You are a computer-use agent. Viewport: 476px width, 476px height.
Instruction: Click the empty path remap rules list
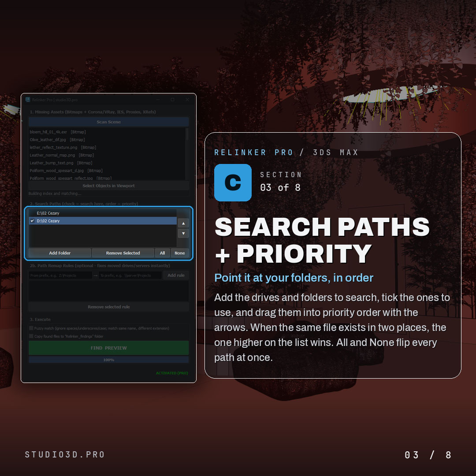(109, 291)
